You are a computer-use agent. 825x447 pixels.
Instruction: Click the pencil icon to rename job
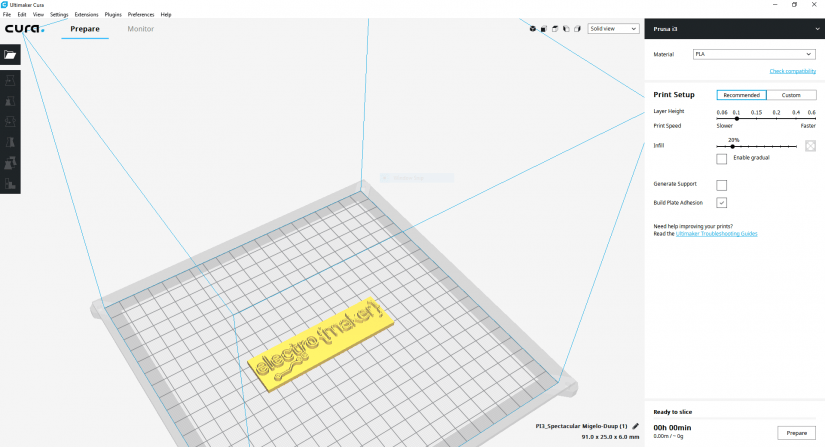coord(635,426)
